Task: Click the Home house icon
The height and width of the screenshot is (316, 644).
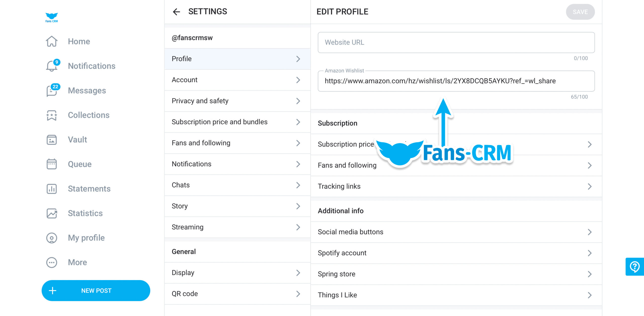Action: tap(52, 42)
